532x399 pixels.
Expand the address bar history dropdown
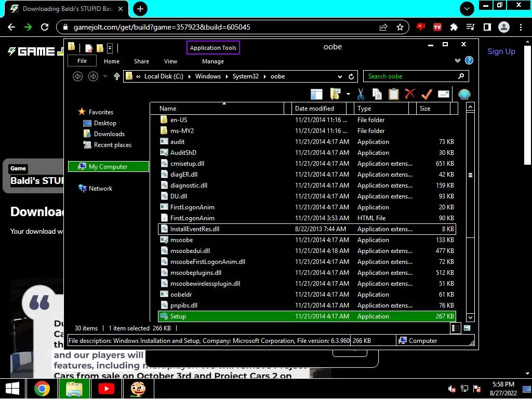point(340,77)
